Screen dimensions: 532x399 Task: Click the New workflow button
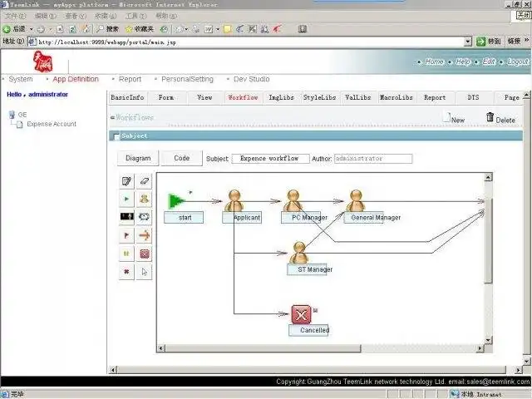[x=455, y=118]
